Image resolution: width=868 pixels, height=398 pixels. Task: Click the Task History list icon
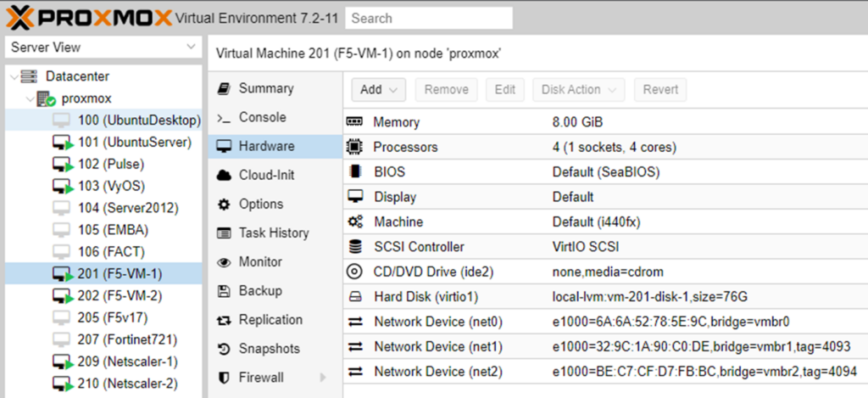point(224,233)
